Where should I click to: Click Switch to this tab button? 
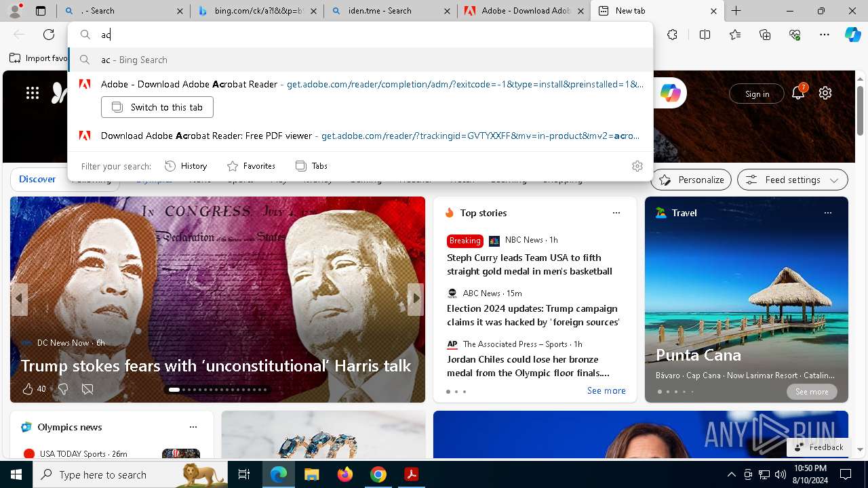(x=157, y=107)
